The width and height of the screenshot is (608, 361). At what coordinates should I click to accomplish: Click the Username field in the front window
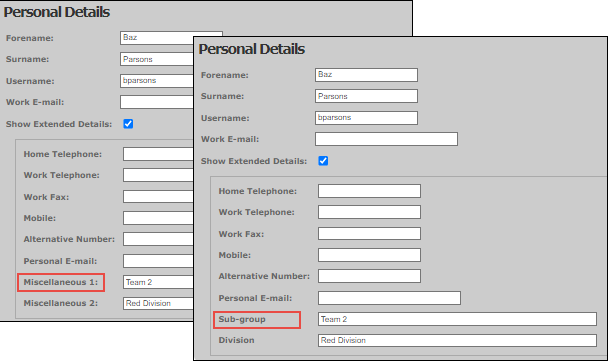(x=366, y=118)
